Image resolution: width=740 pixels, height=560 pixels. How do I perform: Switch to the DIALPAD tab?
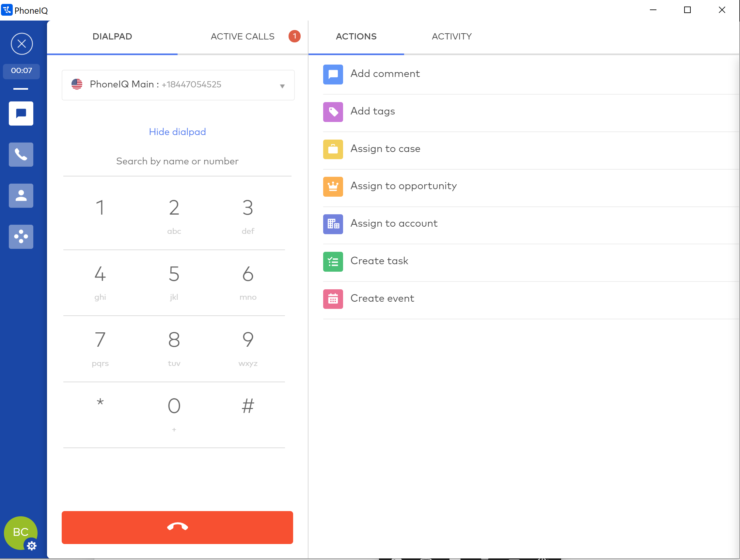click(x=112, y=37)
